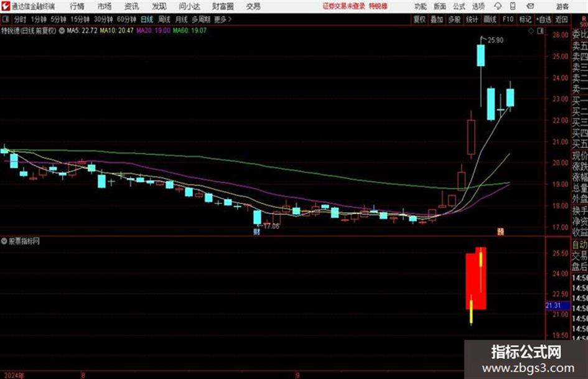Switch to the 30分钟 period tab
This screenshot has height=379, width=588.
103,19
